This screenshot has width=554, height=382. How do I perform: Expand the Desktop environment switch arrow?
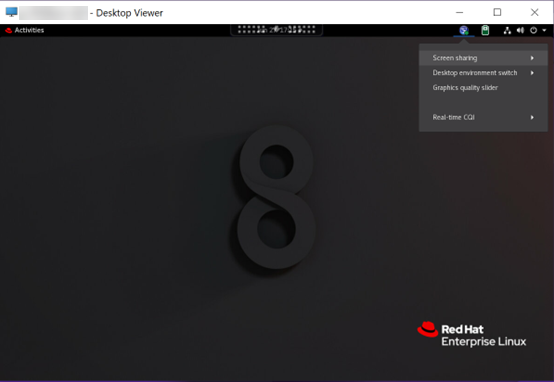point(532,73)
